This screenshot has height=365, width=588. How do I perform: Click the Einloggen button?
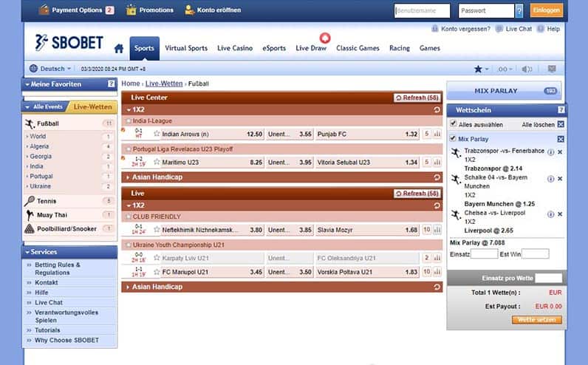547,10
